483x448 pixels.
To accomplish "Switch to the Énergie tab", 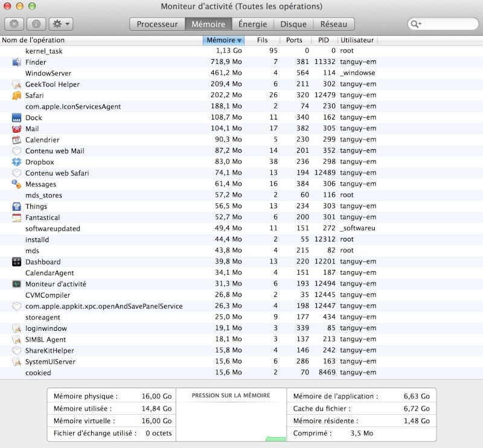I will (x=252, y=24).
